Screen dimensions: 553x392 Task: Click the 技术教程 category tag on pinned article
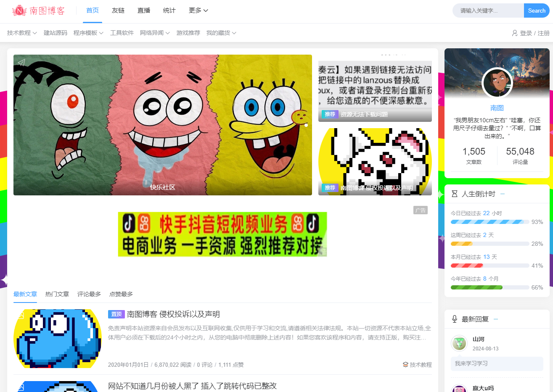point(421,365)
